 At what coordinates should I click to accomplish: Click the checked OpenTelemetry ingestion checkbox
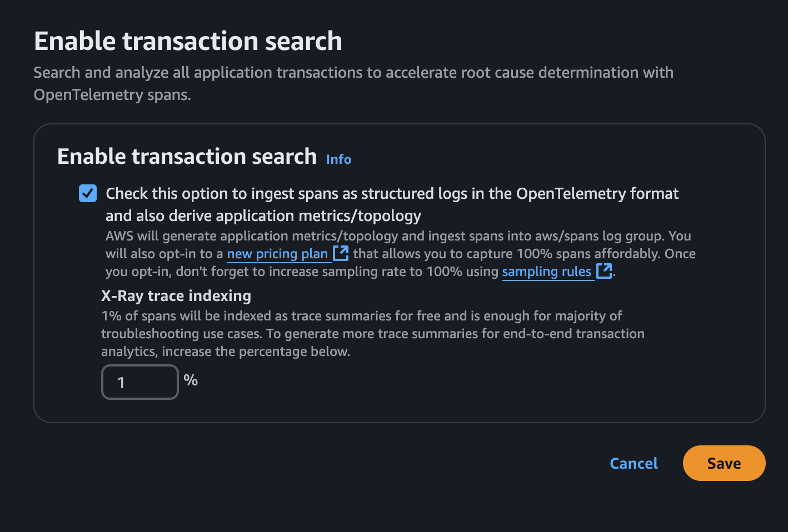87,193
